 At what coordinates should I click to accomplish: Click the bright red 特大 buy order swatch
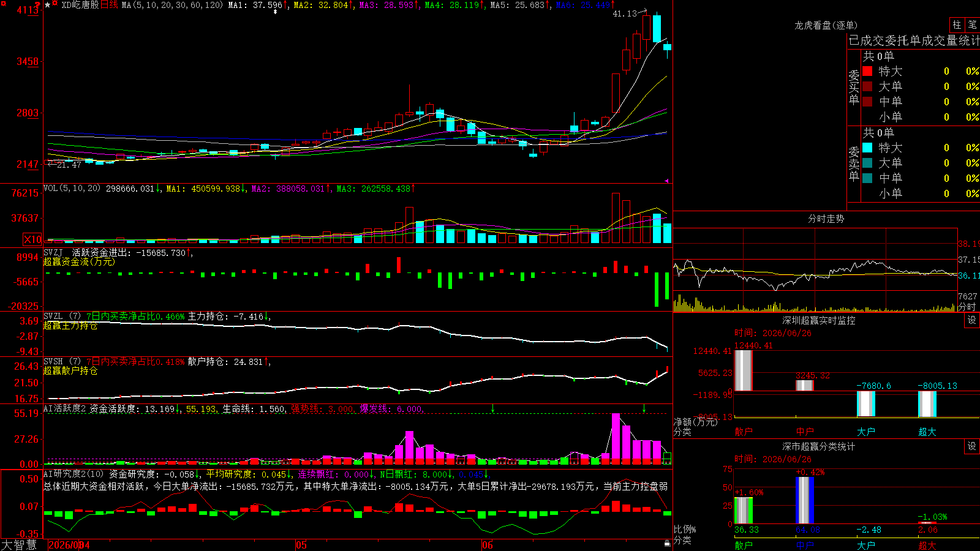pyautogui.click(x=867, y=71)
